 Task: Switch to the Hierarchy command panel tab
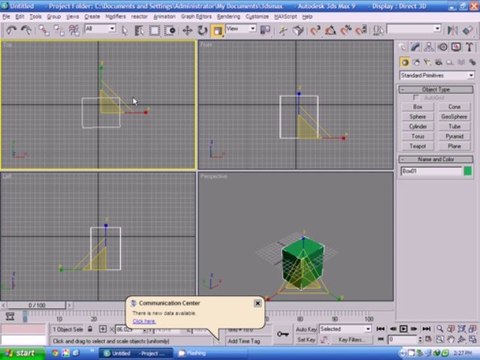[429, 47]
